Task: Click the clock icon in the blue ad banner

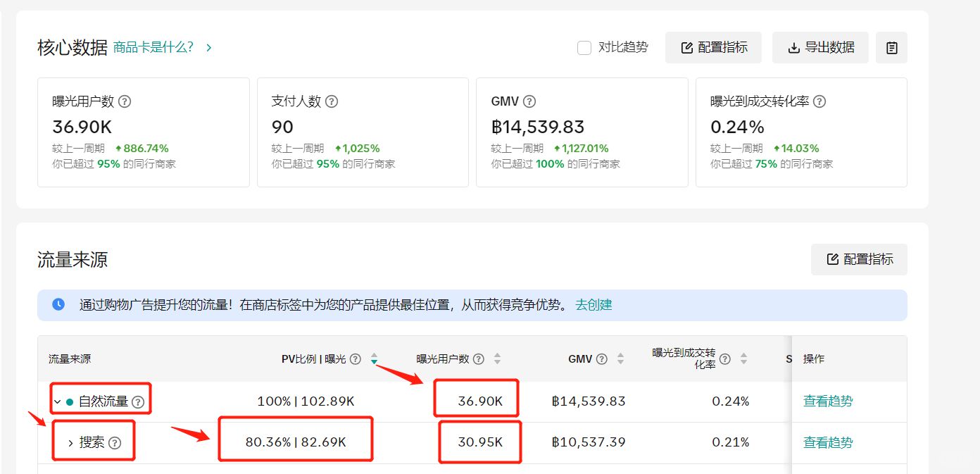Action: 58,304
